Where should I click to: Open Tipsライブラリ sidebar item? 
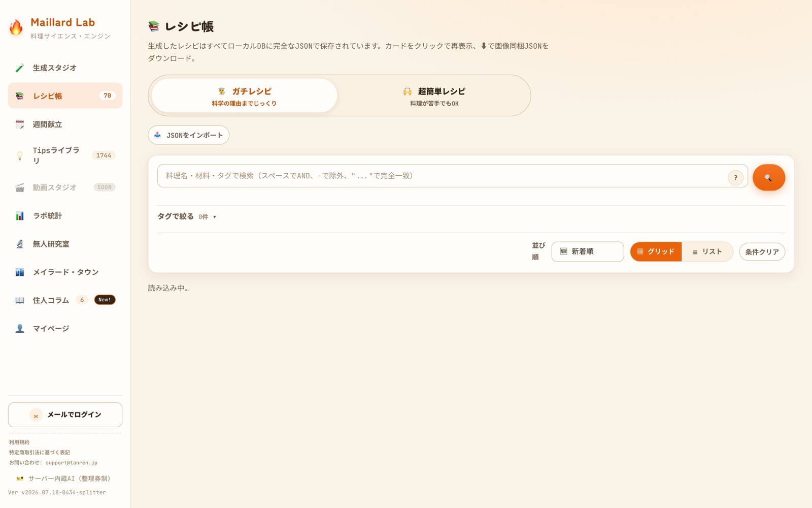tap(65, 155)
